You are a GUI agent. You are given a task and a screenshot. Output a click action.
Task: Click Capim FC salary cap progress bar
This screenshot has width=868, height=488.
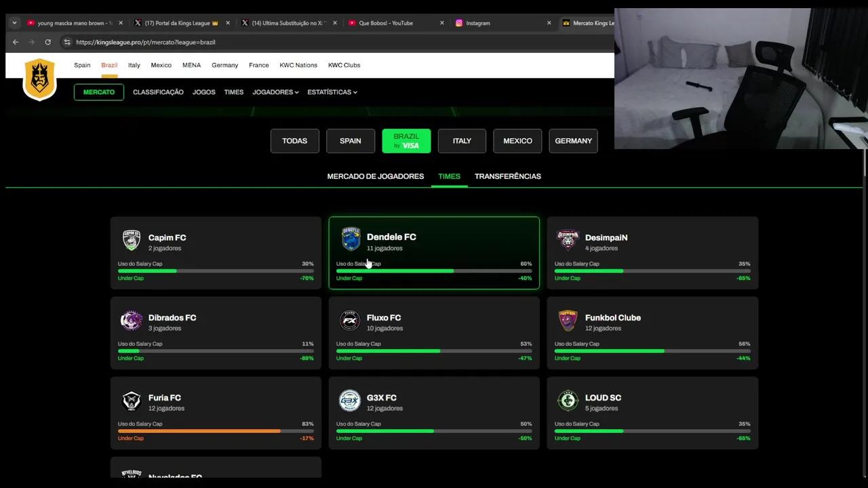click(x=216, y=271)
